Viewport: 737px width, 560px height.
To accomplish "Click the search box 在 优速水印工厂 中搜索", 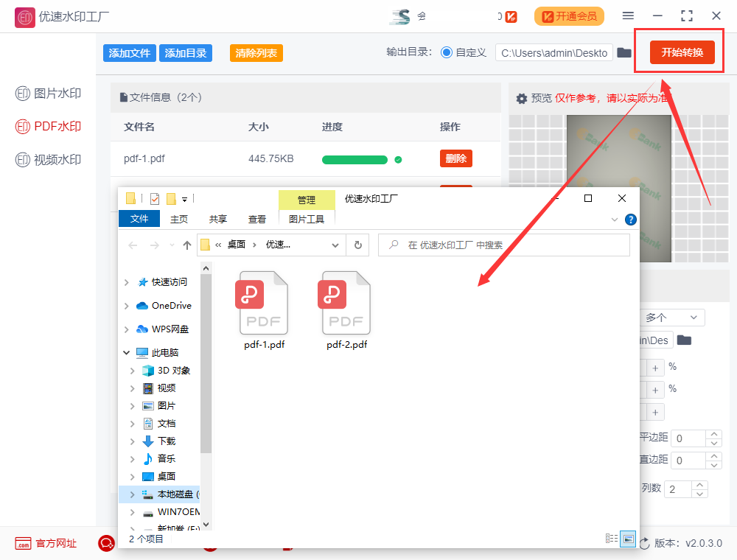I will point(504,245).
